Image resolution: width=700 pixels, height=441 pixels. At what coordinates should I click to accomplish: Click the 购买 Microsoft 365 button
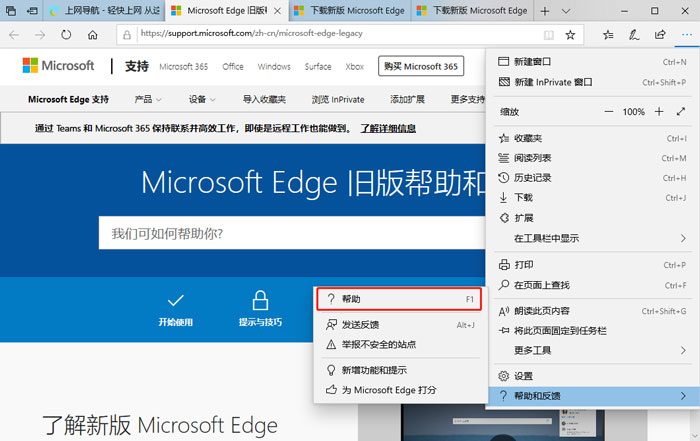(x=421, y=67)
